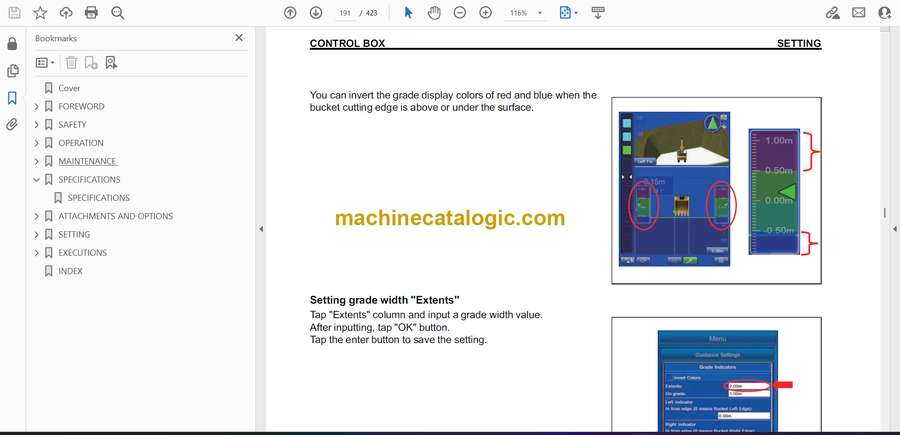Viewport: 900px width, 435px height.
Task: Jump to the SETTING bookmark
Action: 74,234
